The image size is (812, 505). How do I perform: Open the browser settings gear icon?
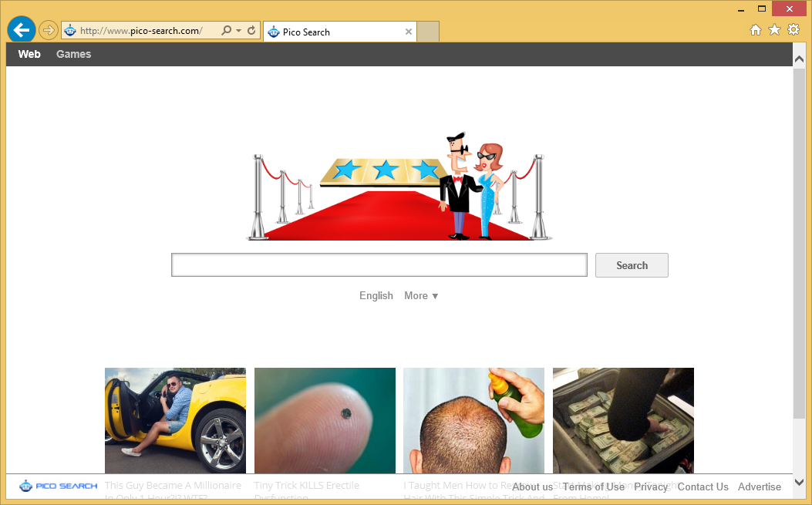[793, 29]
